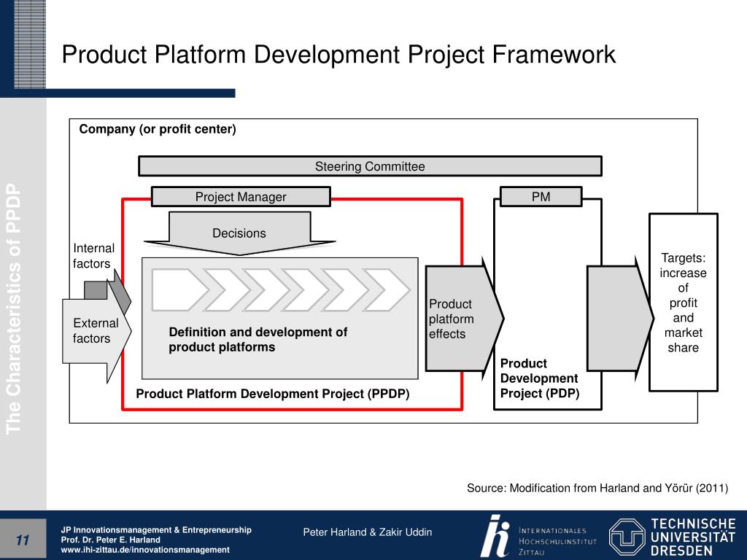747x560 pixels.
Task: Click the gray arrow pointing to Targets box
Action: pyautogui.click(x=620, y=319)
